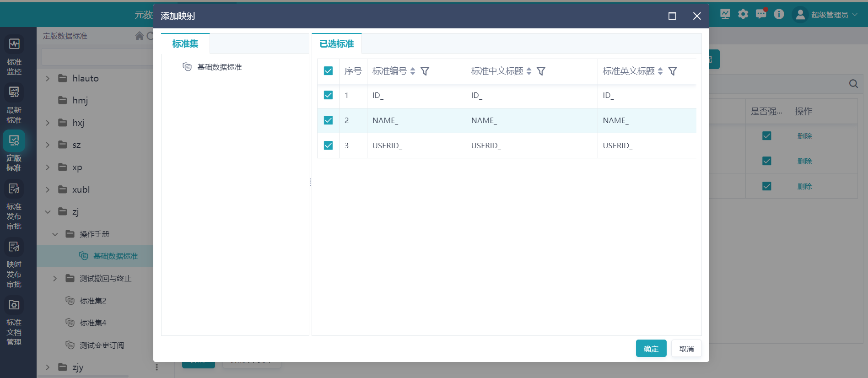Uncheck the row 3 USERID_ checkbox

pyautogui.click(x=328, y=146)
